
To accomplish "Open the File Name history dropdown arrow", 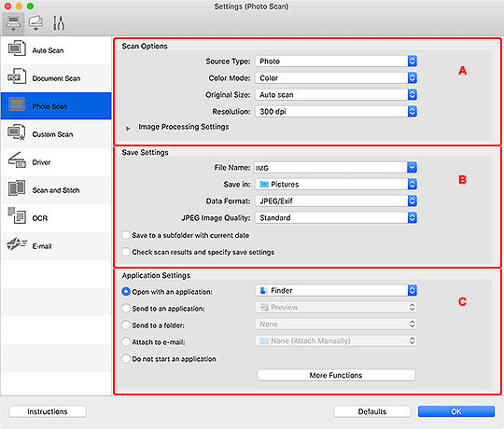I will pos(413,168).
